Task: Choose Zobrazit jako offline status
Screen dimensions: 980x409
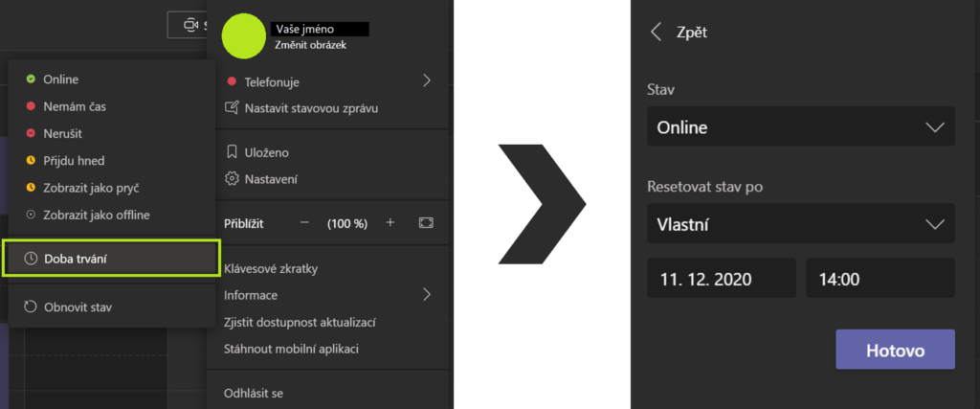Action: pos(97,215)
